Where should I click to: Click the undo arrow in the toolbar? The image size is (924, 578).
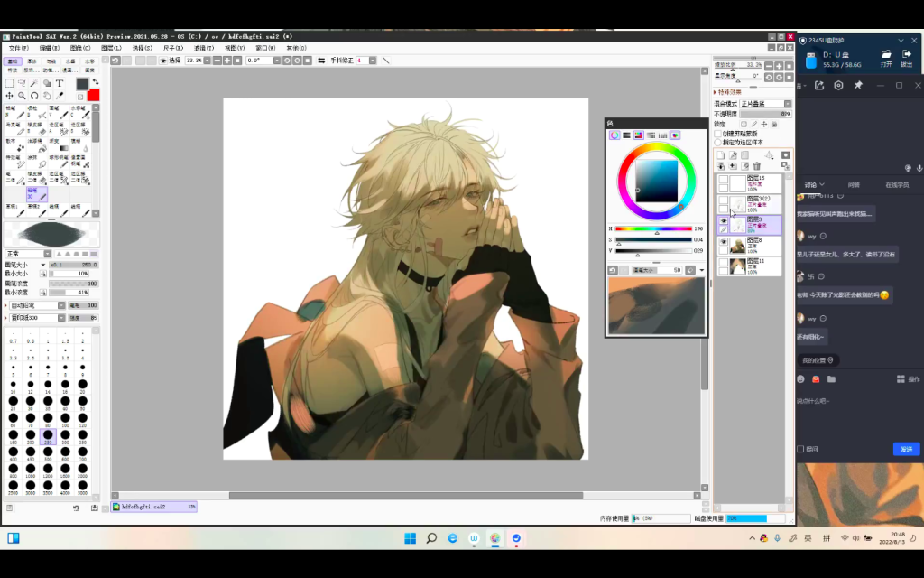pos(115,61)
